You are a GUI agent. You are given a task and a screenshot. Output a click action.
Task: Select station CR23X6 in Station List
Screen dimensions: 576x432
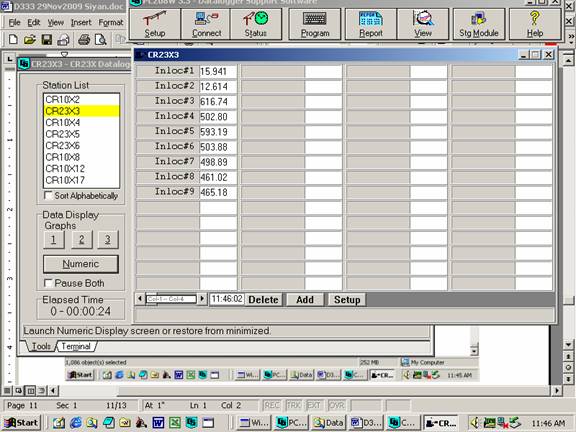[x=81, y=145]
